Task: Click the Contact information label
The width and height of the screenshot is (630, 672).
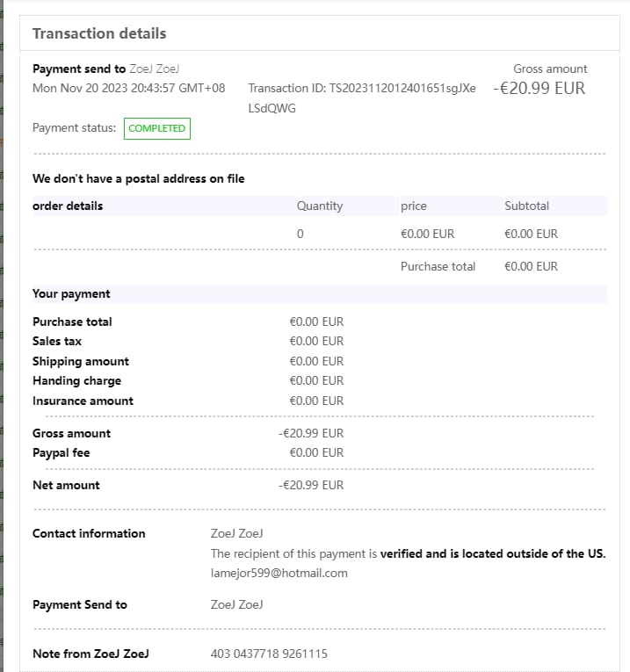Action: (89, 533)
